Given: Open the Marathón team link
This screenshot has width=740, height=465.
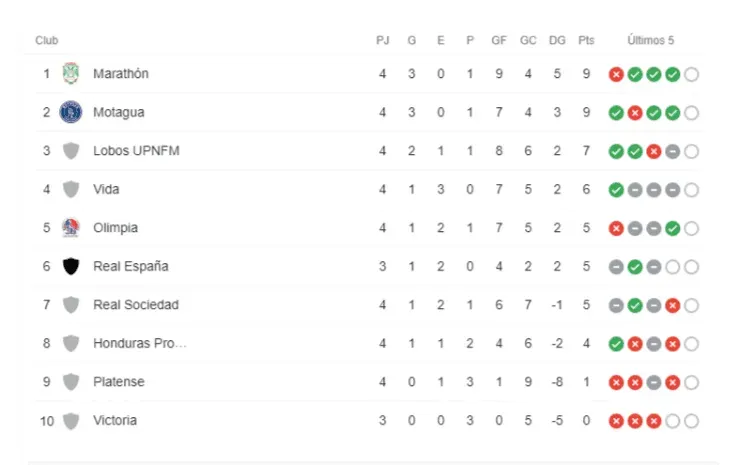Looking at the screenshot, I should [x=120, y=74].
